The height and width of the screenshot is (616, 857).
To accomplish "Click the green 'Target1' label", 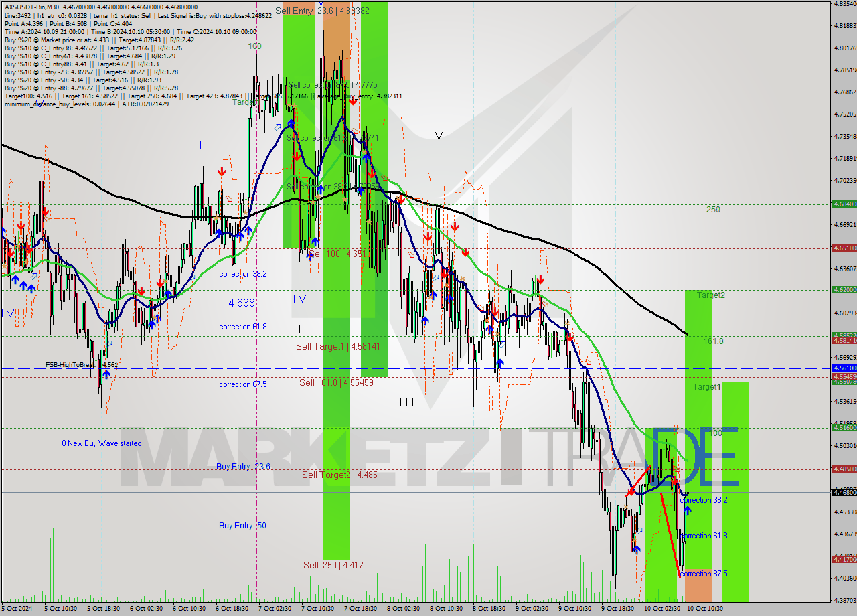I will coord(706,387).
